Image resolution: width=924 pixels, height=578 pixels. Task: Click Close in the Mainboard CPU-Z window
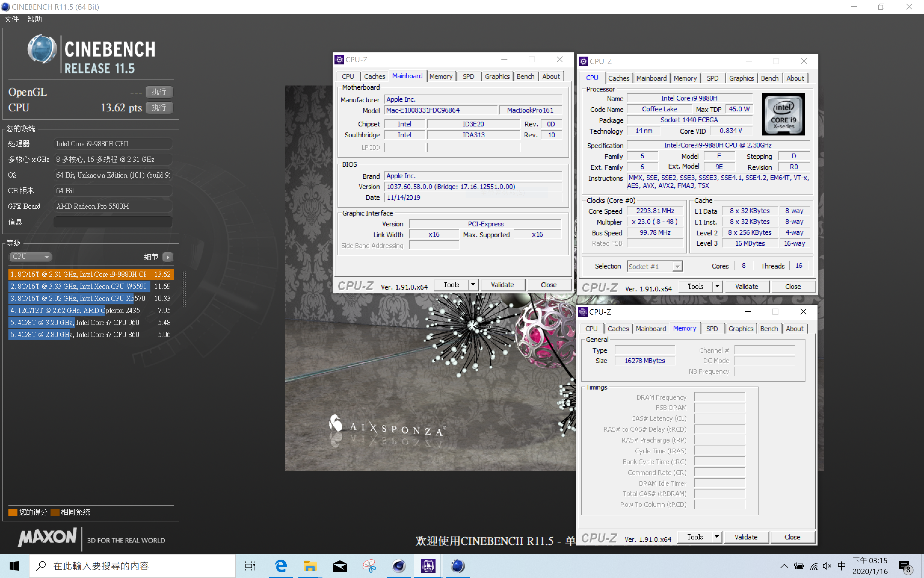(548, 284)
